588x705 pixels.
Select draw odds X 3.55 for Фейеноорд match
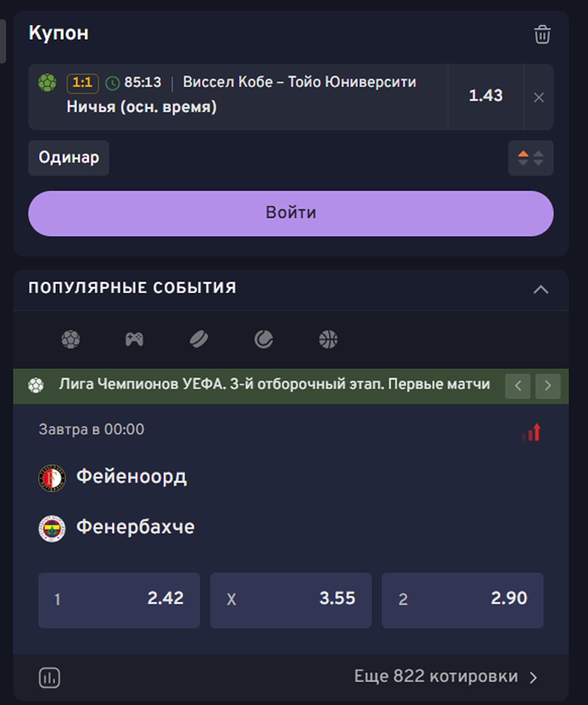pyautogui.click(x=291, y=600)
